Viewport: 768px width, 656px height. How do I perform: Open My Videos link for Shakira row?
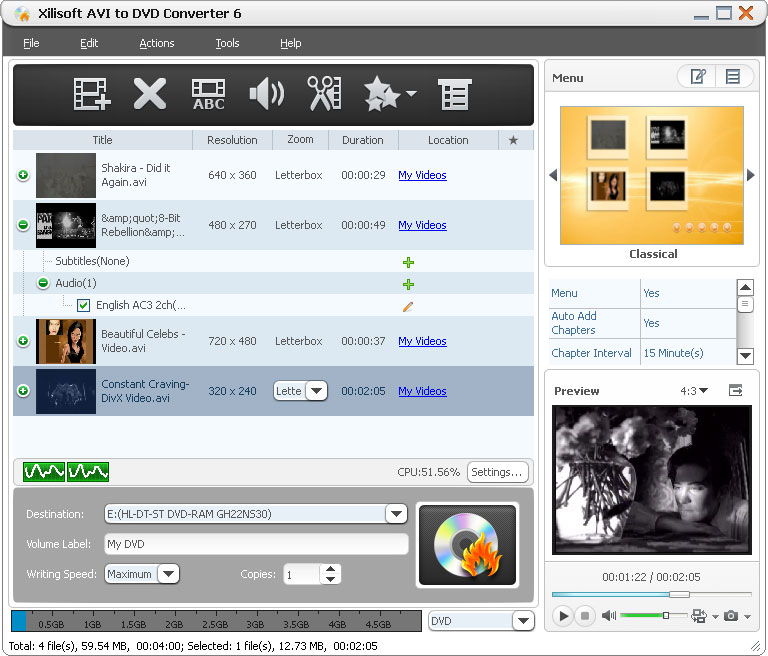tap(422, 175)
